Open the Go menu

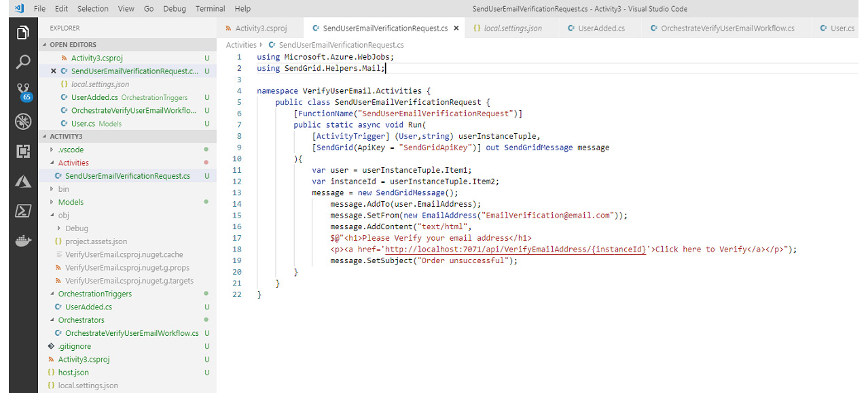tap(149, 9)
